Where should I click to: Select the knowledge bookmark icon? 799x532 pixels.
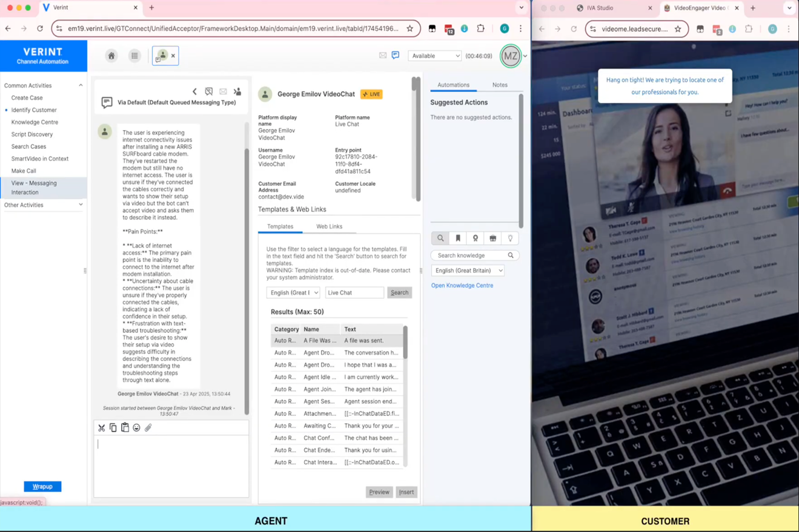[458, 238]
